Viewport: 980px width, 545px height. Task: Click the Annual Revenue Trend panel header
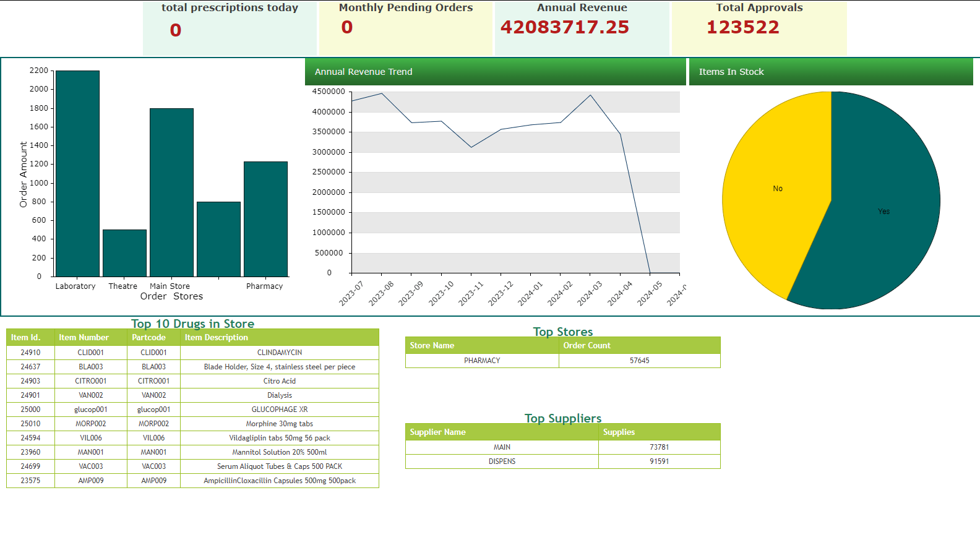(495, 72)
